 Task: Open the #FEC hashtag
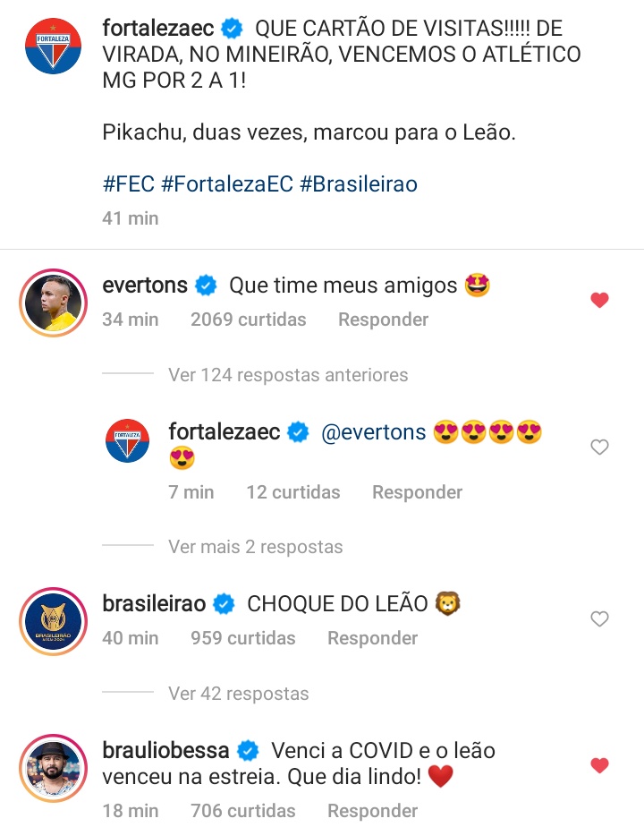[128, 184]
